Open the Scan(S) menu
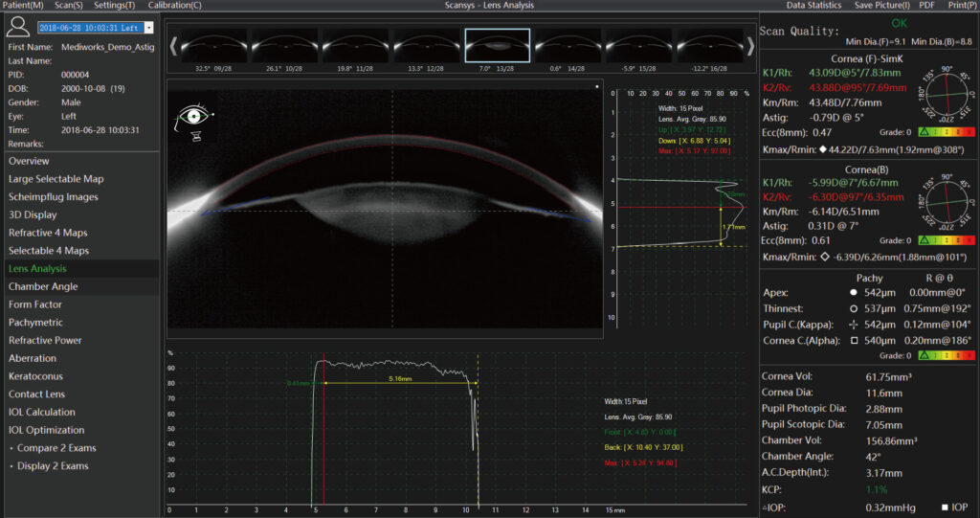 pos(68,6)
